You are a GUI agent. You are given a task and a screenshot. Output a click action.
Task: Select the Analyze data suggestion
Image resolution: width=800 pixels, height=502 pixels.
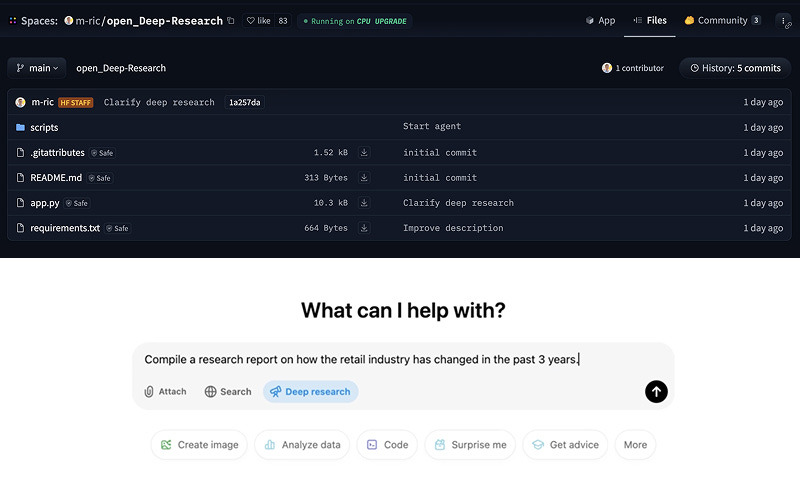tap(302, 445)
